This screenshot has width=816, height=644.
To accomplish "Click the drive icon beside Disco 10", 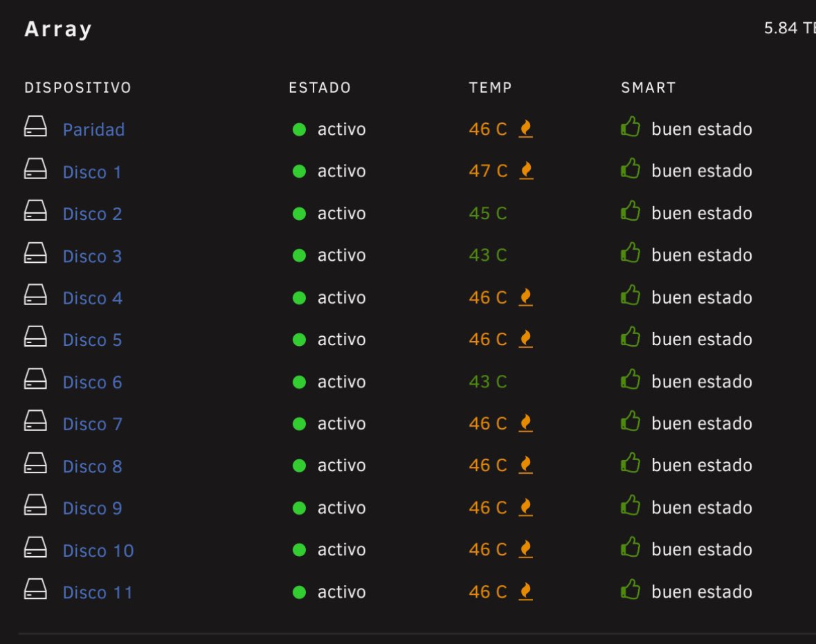I will (35, 547).
